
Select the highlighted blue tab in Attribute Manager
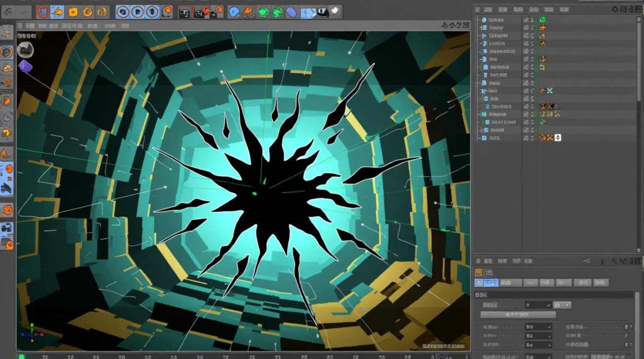pos(486,283)
